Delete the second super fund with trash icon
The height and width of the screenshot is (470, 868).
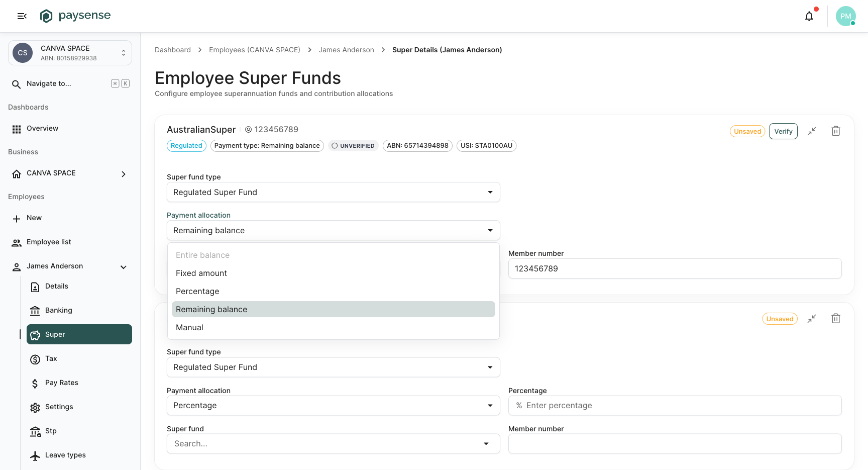click(x=836, y=319)
